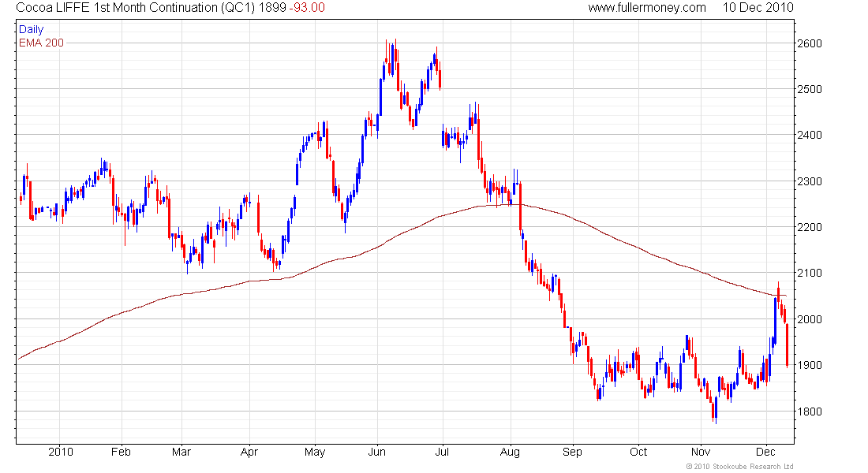Click the chart title 'Cocoa LIFFE 1st Month Continuation (QC1)'
This screenshot has width=868, height=473.
(x=136, y=8)
